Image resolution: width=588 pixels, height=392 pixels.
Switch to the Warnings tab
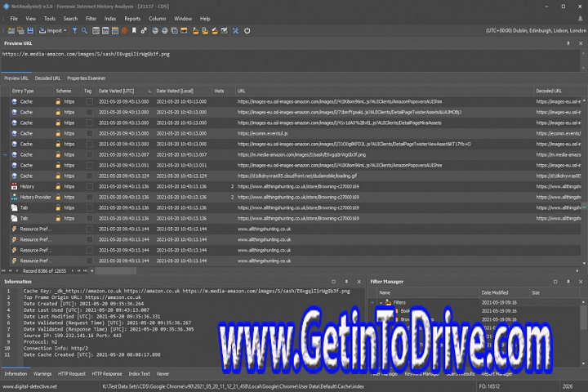(x=42, y=374)
